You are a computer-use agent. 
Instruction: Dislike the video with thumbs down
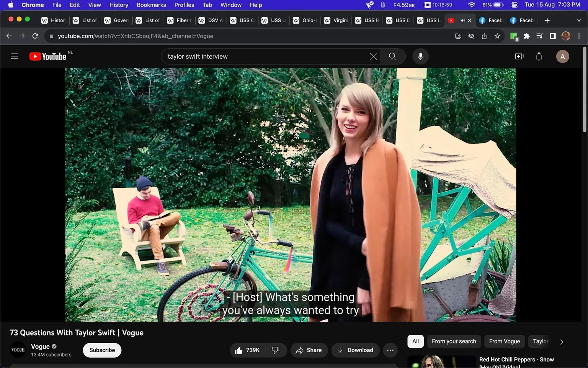pyautogui.click(x=276, y=350)
